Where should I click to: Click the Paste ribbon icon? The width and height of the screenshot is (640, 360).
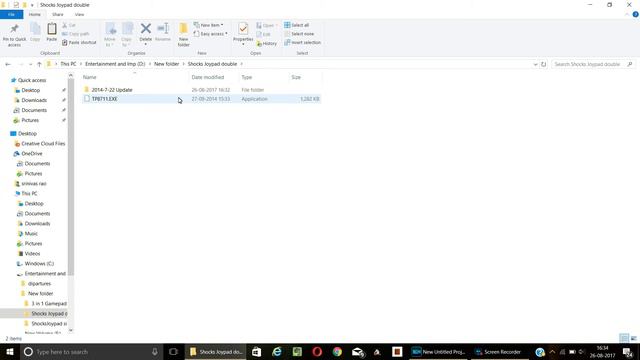pos(51,32)
